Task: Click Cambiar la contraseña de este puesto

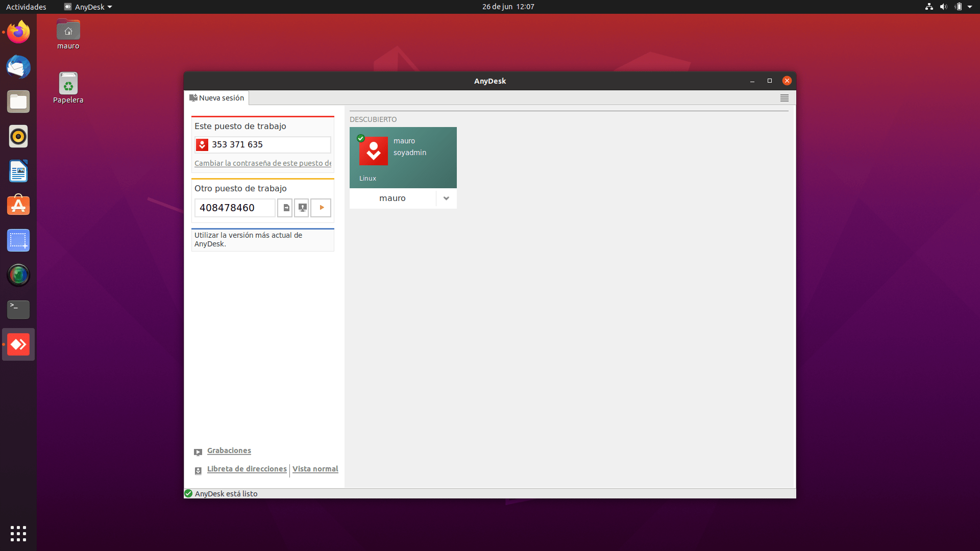Action: coord(262,163)
